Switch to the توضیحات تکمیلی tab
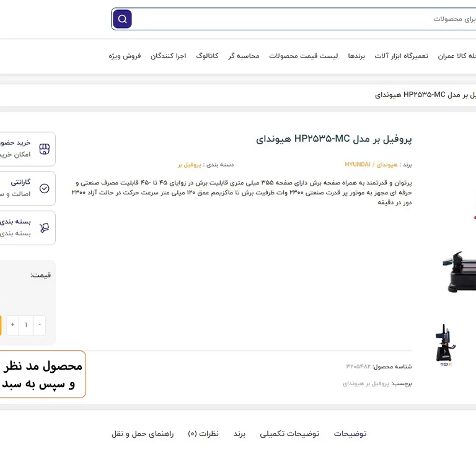Viewport: 476px width, 452px height. (x=289, y=434)
